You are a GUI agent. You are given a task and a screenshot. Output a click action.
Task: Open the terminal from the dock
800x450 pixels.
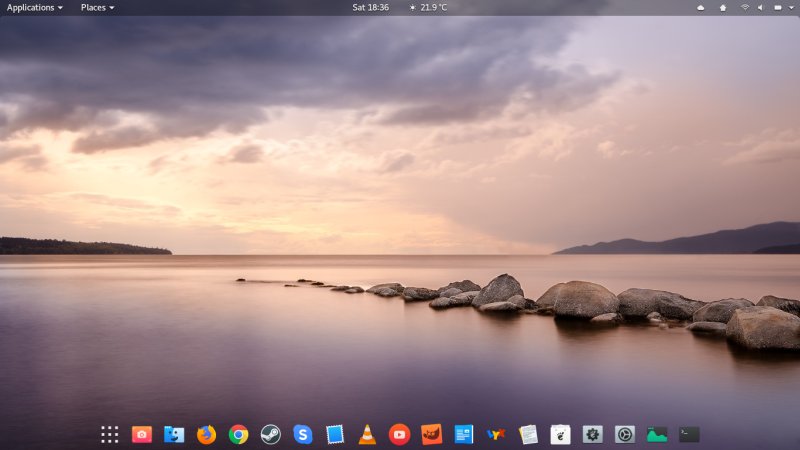pos(689,434)
